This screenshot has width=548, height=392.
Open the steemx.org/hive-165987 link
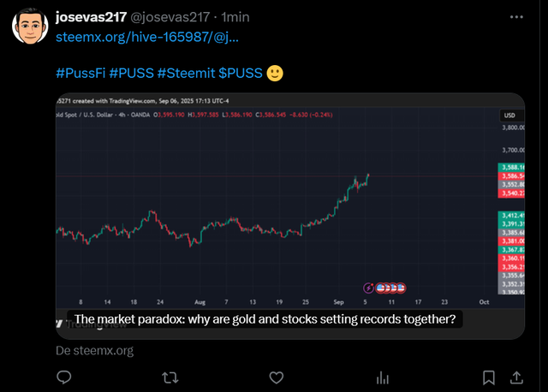pos(147,37)
